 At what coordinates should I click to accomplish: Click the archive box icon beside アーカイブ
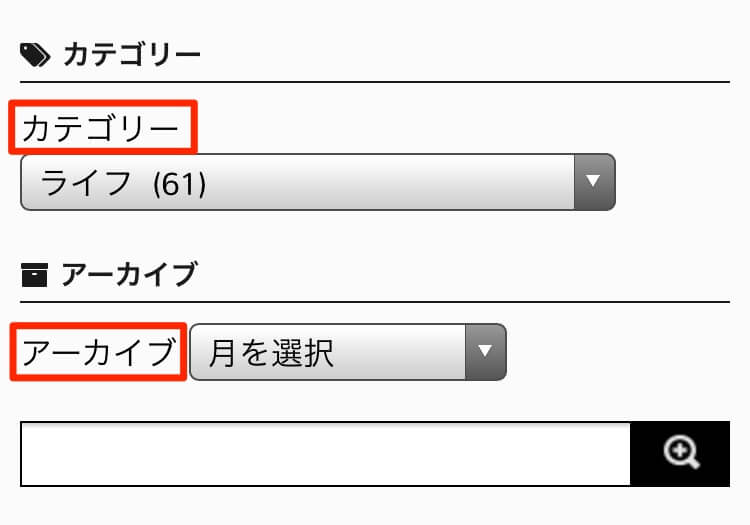(34, 275)
